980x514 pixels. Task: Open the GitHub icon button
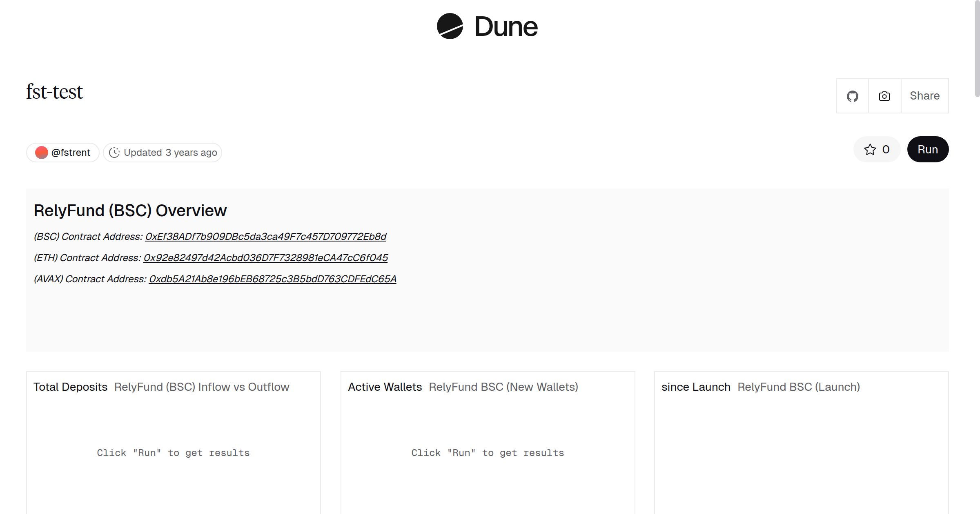click(x=852, y=96)
